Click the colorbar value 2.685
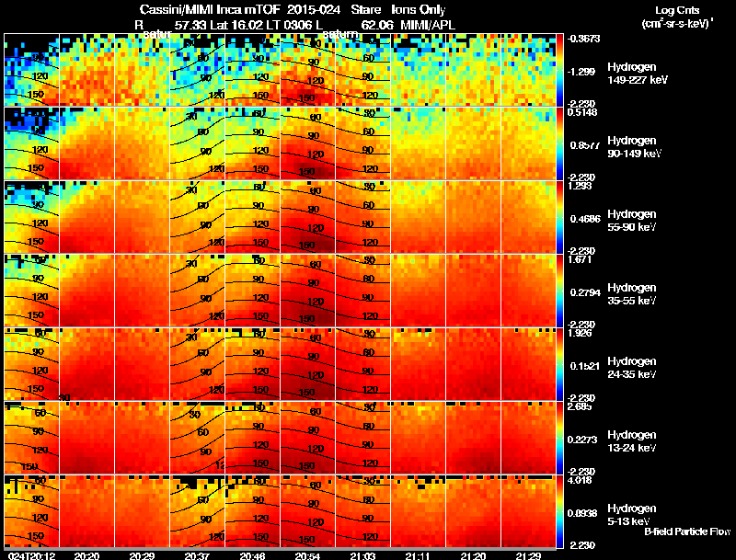 point(580,406)
